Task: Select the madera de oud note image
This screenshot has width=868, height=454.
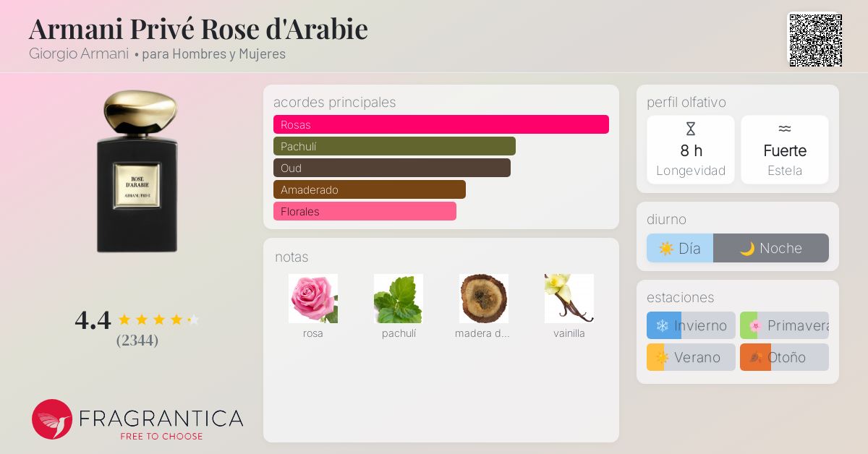Action: click(484, 299)
